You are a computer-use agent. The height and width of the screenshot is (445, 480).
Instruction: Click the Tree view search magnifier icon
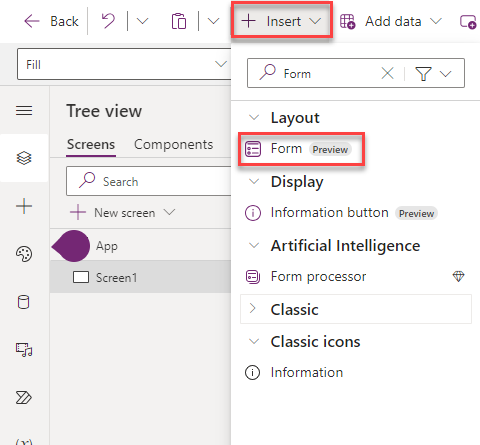(87, 180)
